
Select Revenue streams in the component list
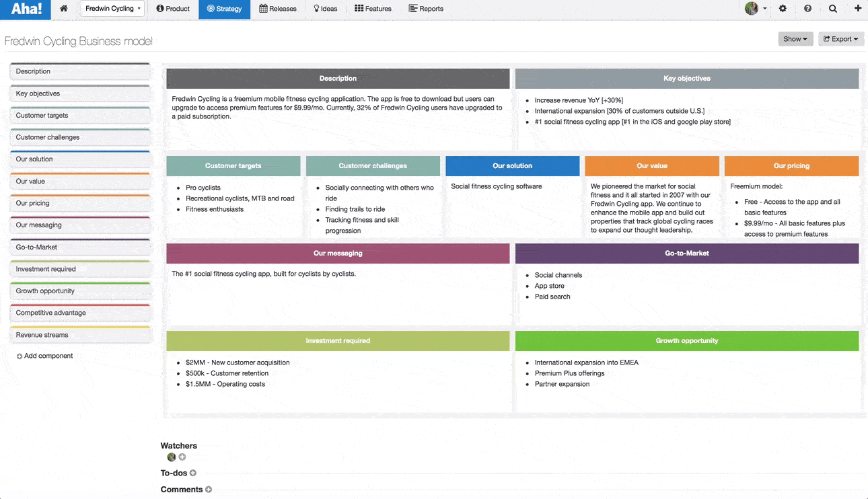point(80,335)
